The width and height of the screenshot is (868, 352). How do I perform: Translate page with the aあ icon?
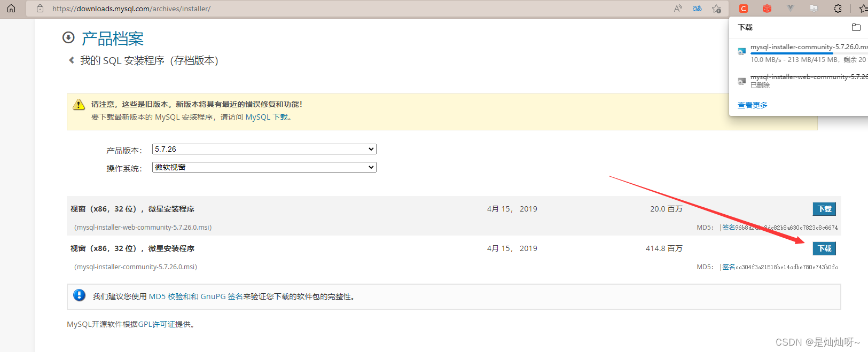coord(697,9)
